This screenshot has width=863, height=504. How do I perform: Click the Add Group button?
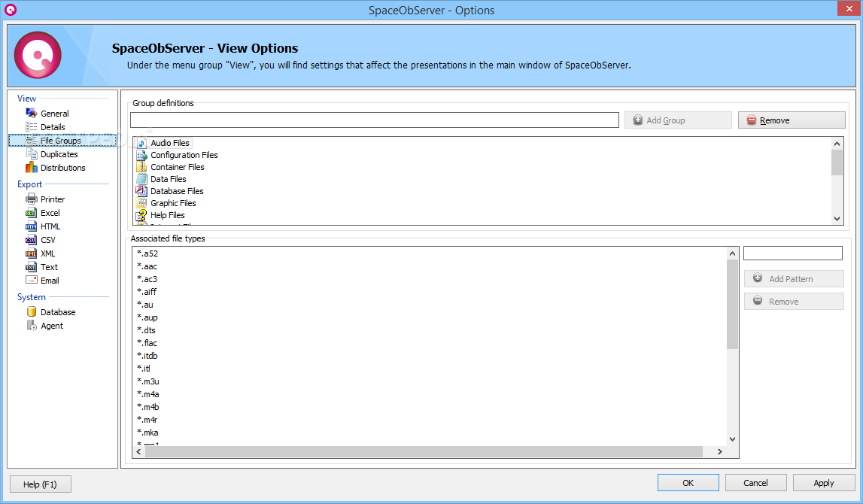click(x=678, y=120)
